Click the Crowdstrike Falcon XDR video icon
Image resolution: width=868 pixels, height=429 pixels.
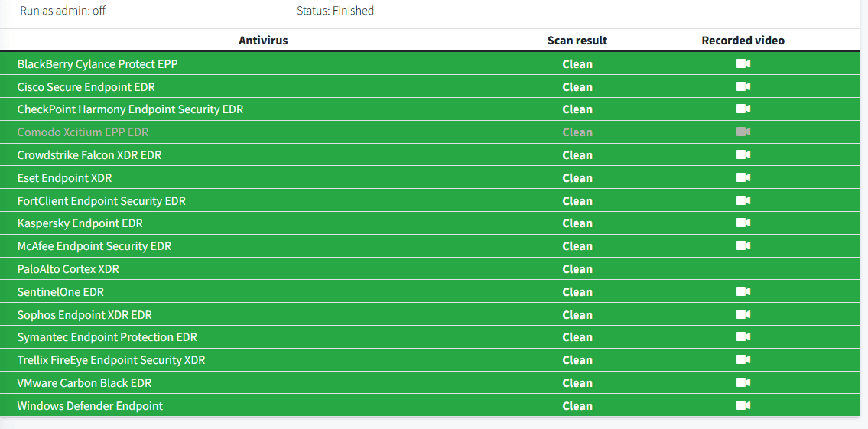pos(743,155)
